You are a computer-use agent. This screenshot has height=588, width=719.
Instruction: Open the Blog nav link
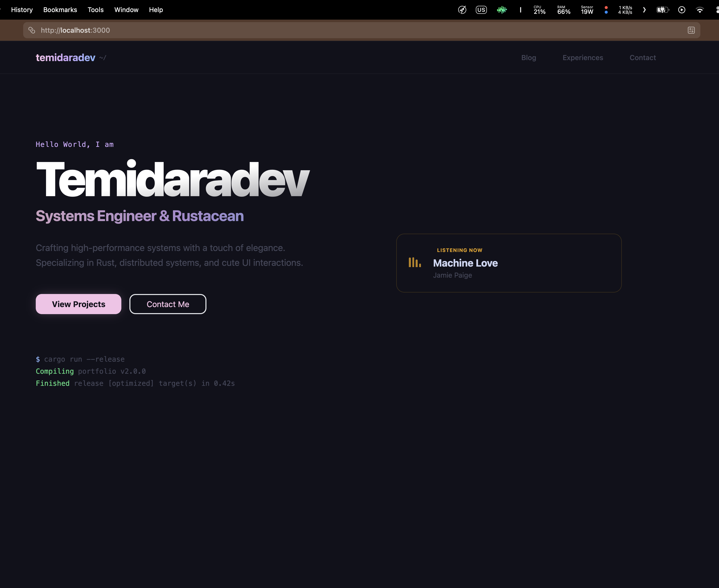[528, 58]
